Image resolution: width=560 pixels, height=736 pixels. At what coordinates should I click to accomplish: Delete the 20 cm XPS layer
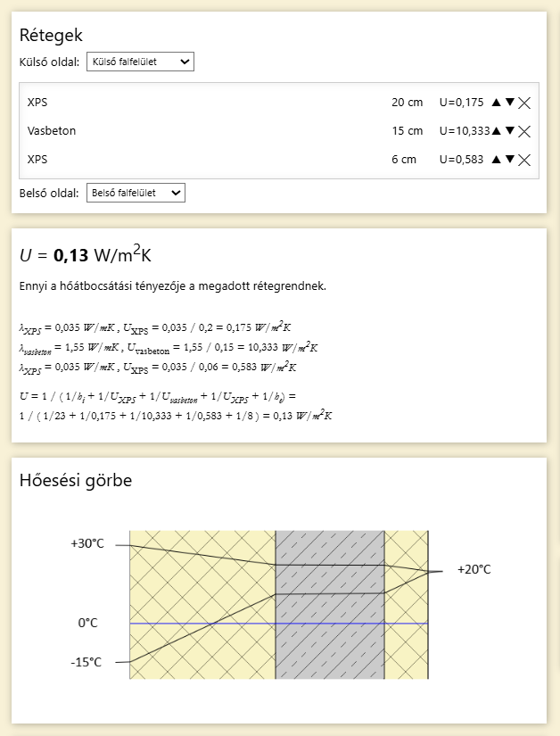(524, 103)
